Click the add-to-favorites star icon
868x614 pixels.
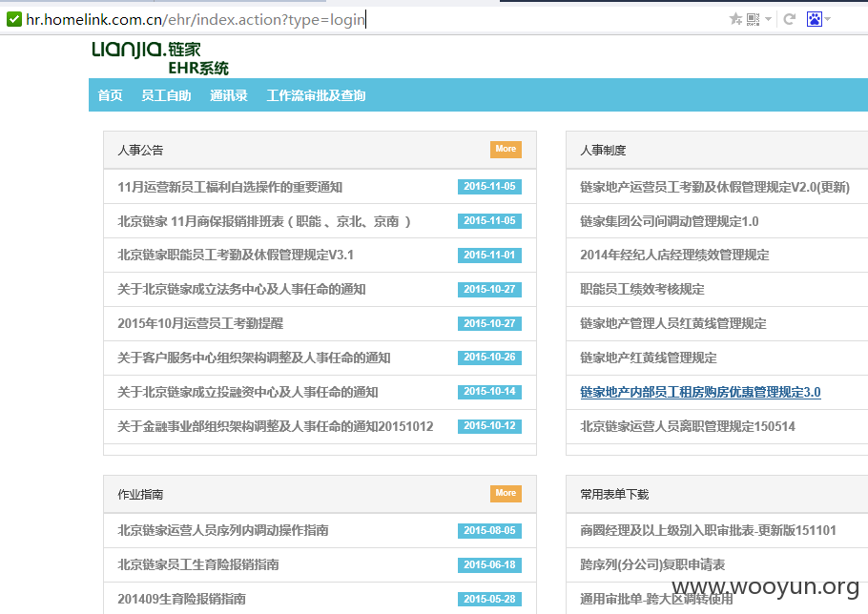click(x=735, y=19)
